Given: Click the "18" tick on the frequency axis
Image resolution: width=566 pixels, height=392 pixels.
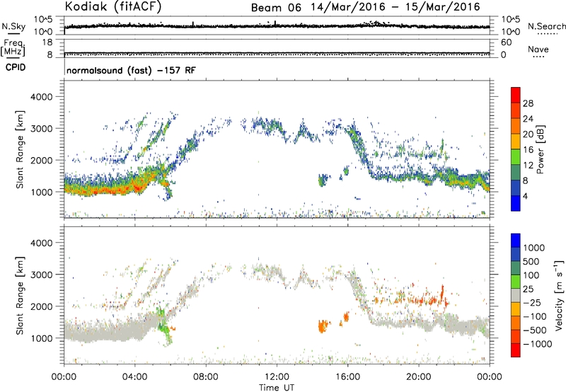Looking at the screenshot, I should [47, 42].
